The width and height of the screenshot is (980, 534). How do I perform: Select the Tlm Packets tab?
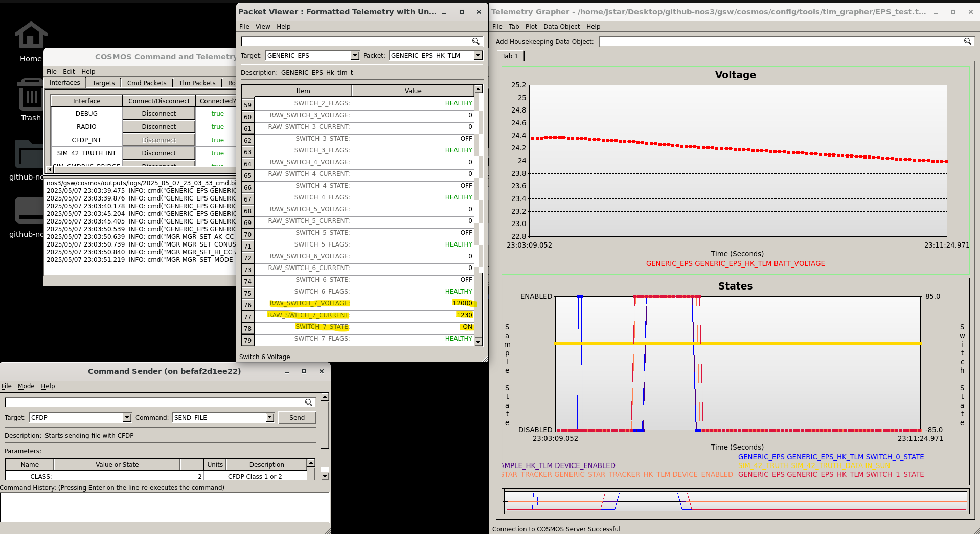pos(197,83)
